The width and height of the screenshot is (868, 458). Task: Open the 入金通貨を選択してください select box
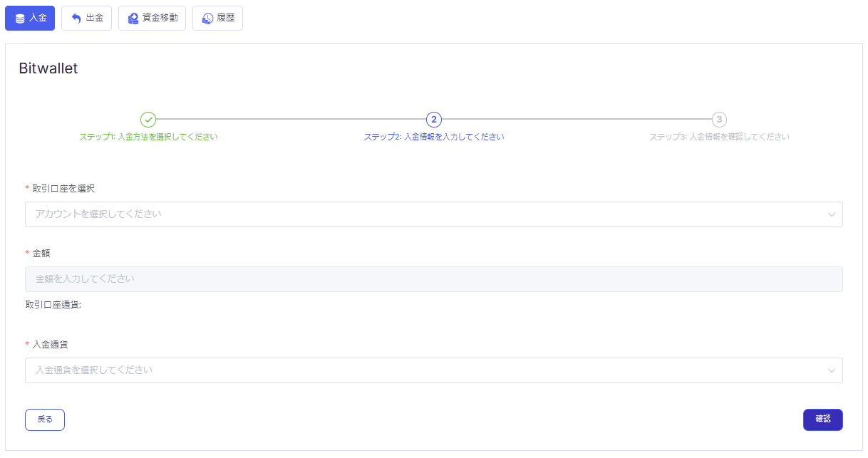coord(428,370)
